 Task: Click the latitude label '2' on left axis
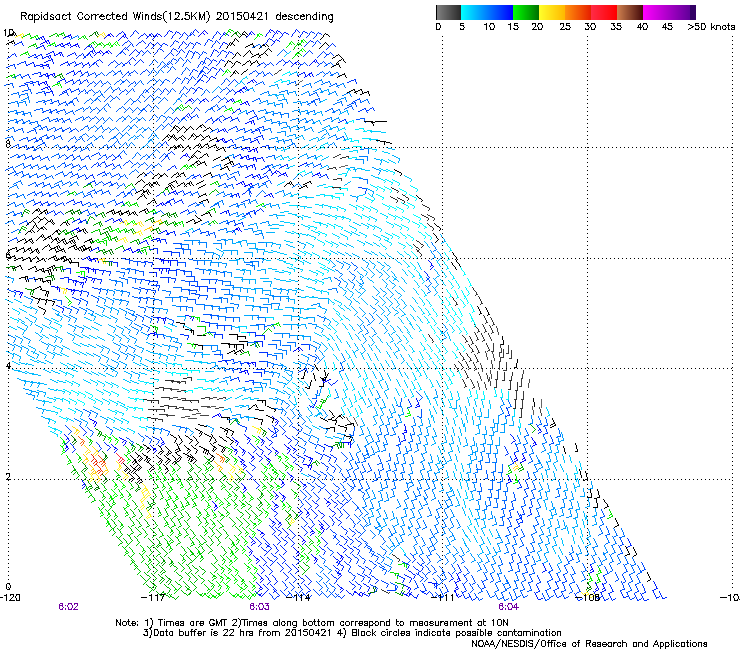point(8,477)
